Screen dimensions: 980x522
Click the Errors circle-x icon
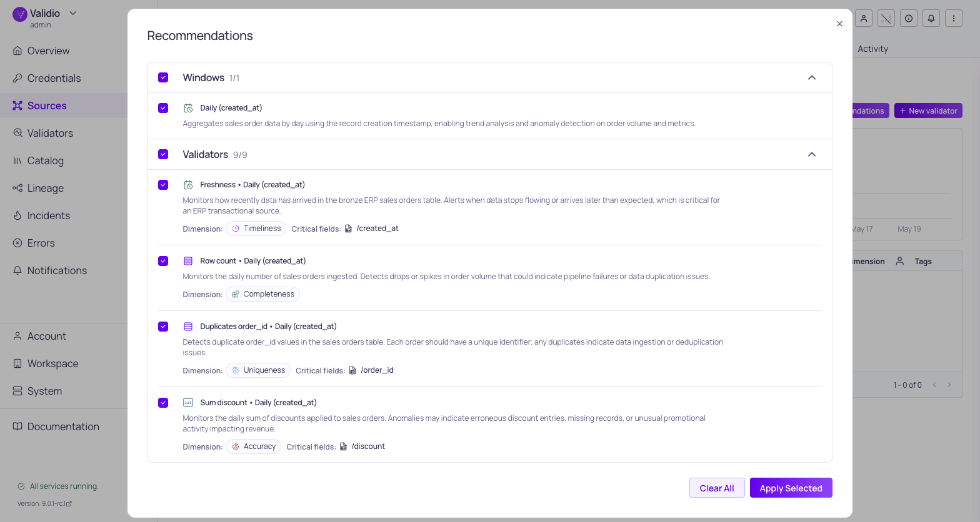coord(17,243)
